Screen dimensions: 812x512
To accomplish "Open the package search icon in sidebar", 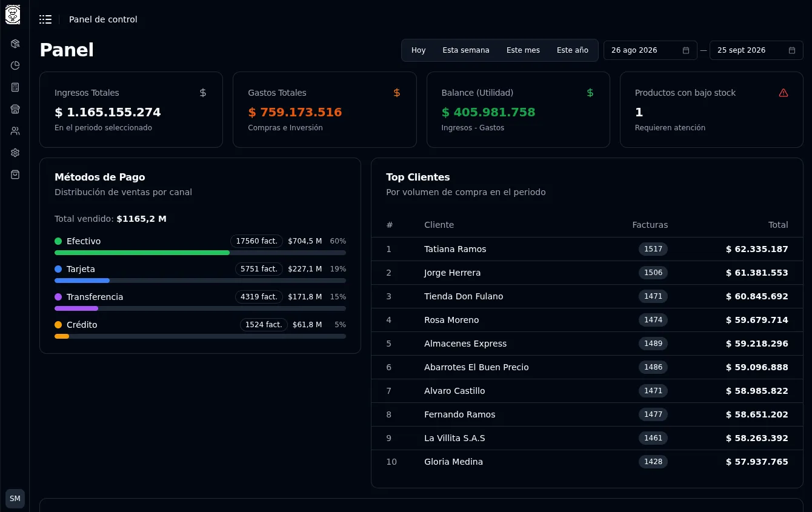I will tap(15, 44).
